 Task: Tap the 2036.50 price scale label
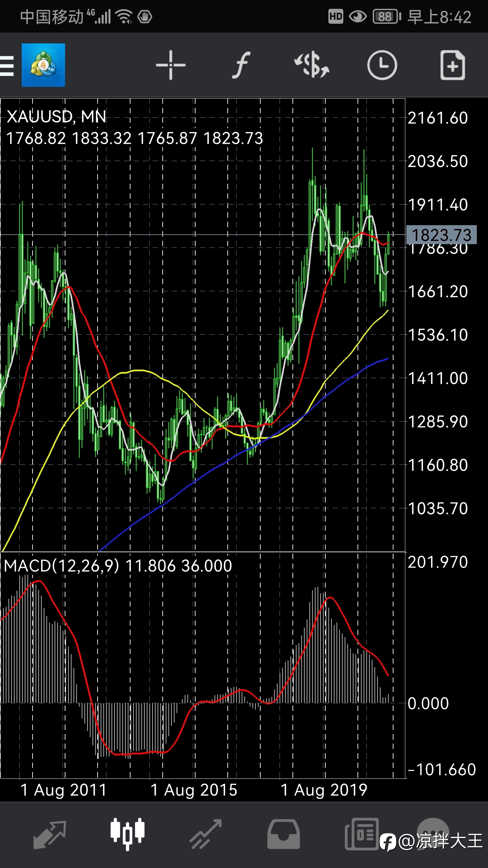tap(438, 161)
